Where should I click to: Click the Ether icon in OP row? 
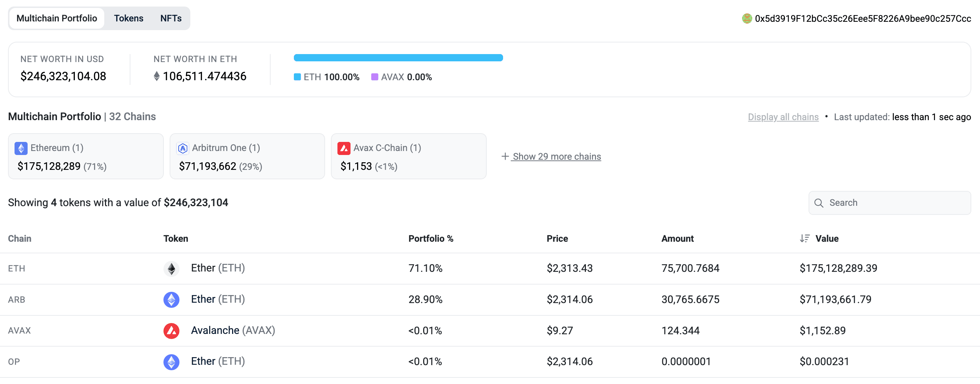click(171, 361)
